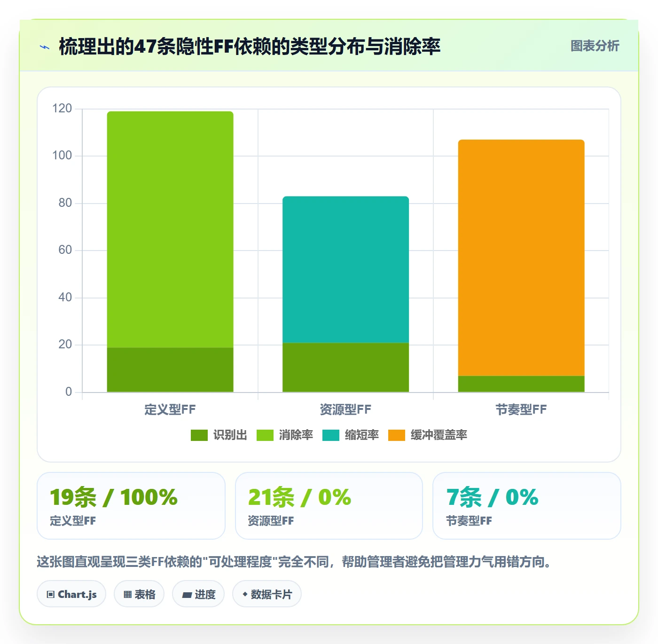
Task: Open the 19条 / 100% 定义型FF card
Action: pyautogui.click(x=131, y=506)
